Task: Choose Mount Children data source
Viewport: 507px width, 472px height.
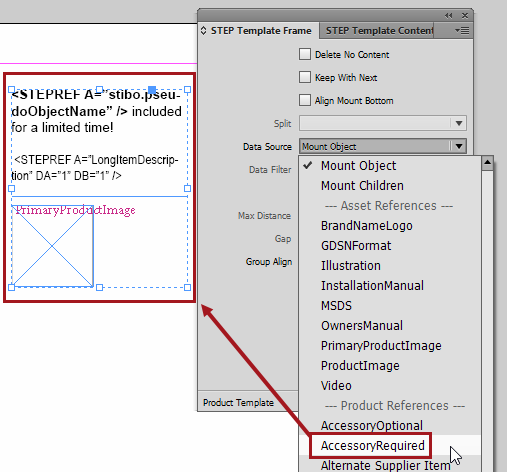Action: pos(362,185)
